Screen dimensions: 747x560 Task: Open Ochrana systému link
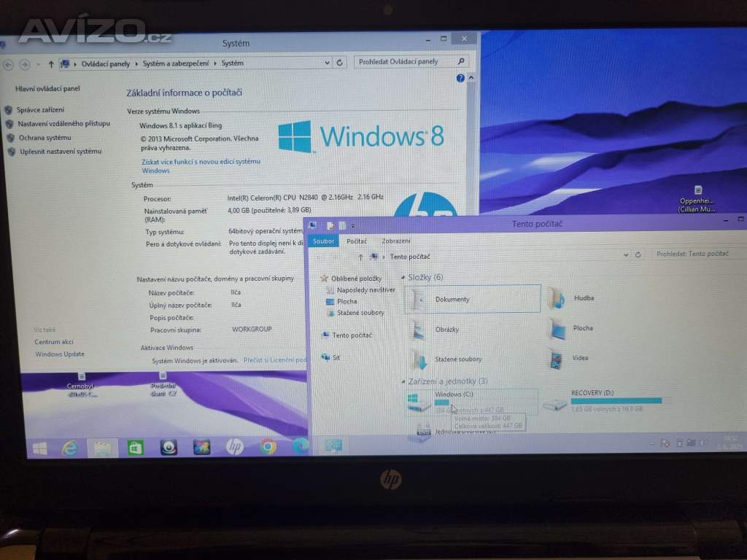[44, 138]
